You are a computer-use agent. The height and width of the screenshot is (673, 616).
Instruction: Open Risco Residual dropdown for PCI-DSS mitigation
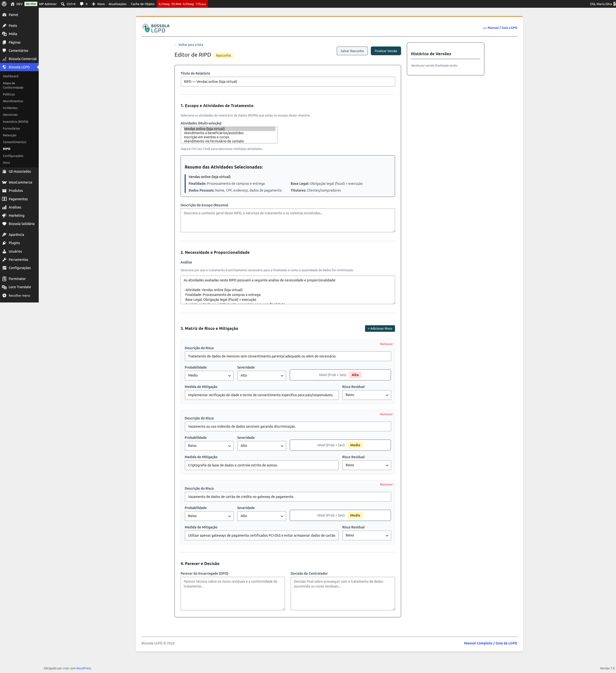pyautogui.click(x=366, y=535)
